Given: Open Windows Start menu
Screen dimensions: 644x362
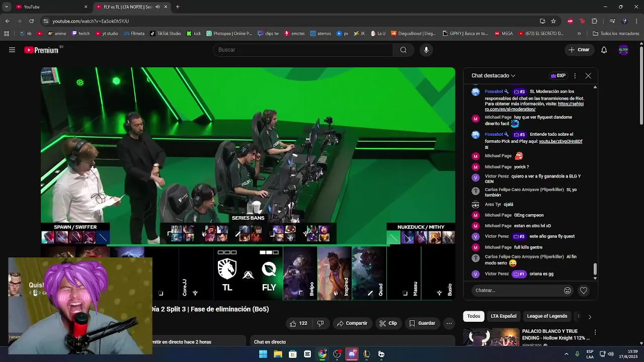Looking at the screenshot, I should click(263, 354).
